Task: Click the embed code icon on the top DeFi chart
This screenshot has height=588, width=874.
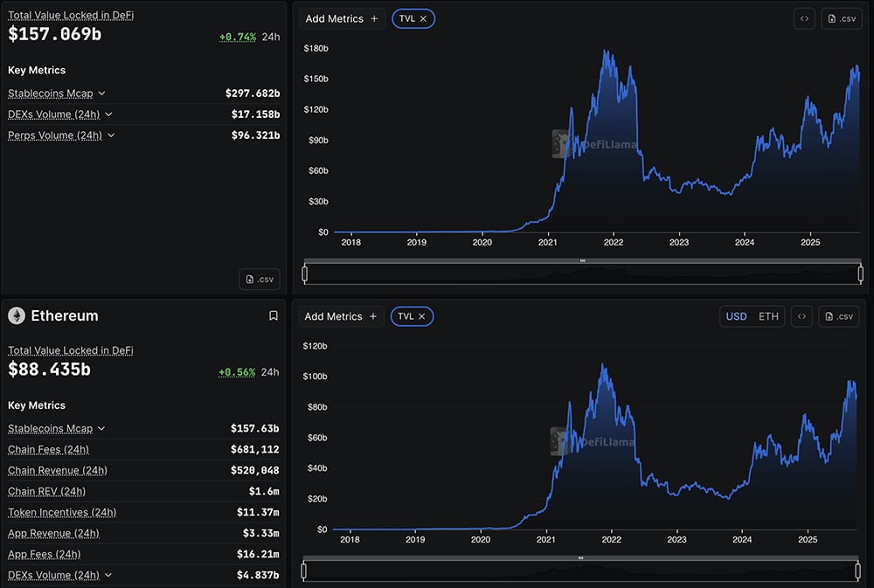Action: click(x=804, y=18)
